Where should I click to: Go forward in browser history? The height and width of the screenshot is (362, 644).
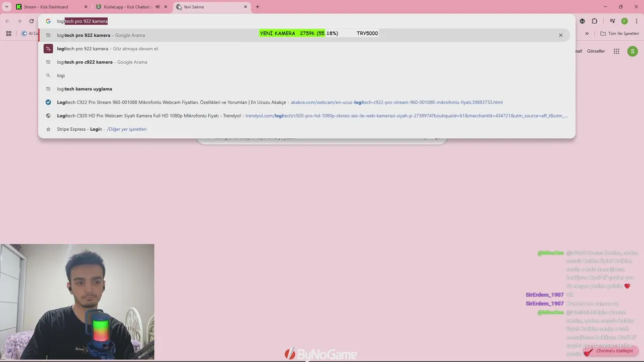pyautogui.click(x=19, y=21)
